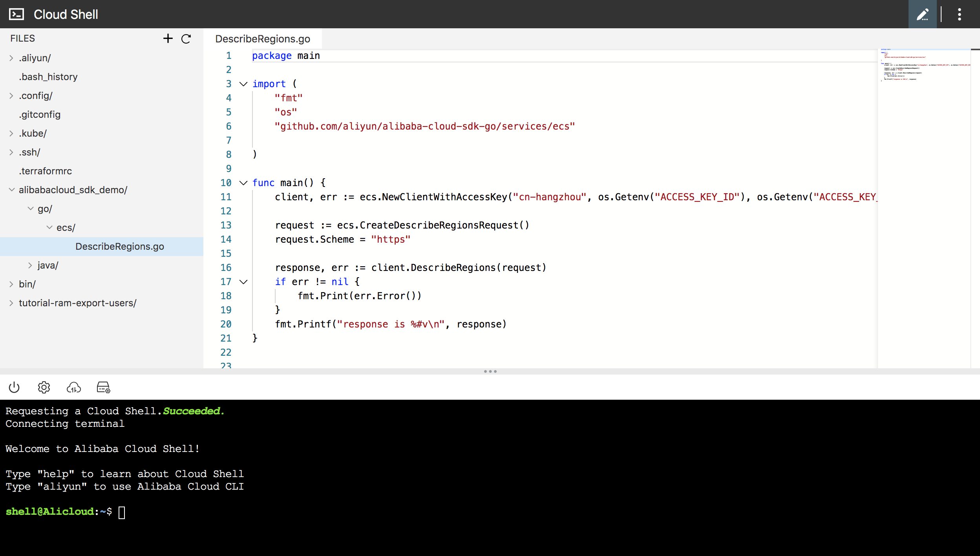Fold the import block at line 3
980x556 pixels.
[x=243, y=84]
